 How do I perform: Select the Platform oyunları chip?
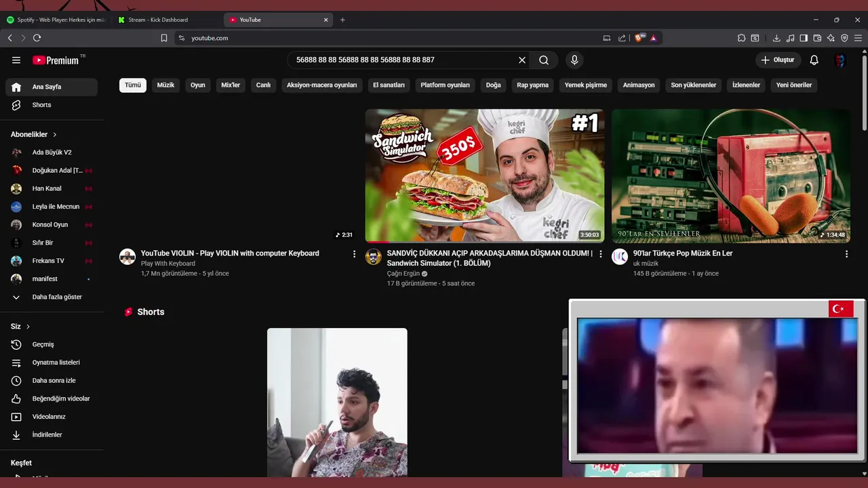[x=445, y=85]
